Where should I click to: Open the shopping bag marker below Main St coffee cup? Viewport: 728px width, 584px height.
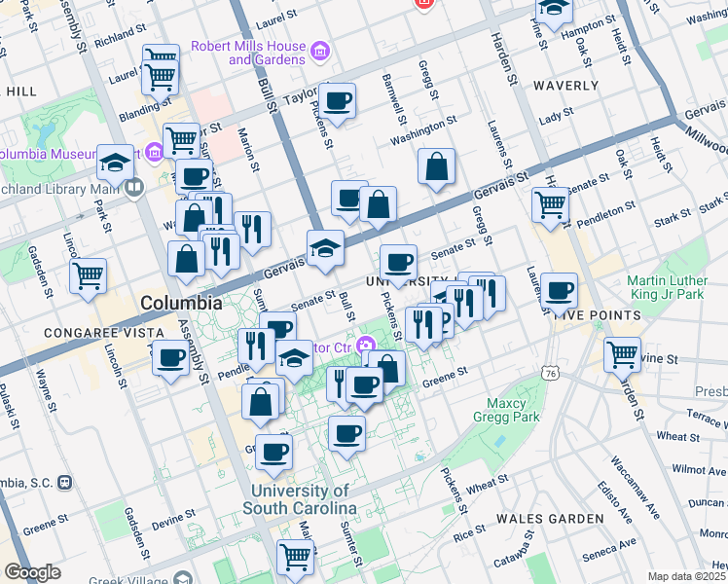192,216
